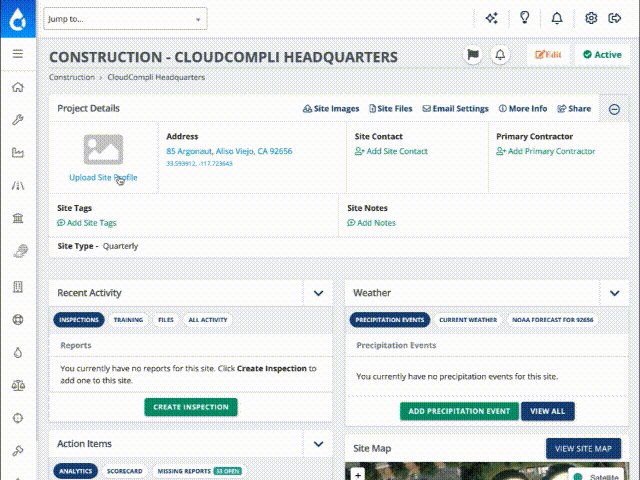
Task: Click the round bell button beside the flag
Action: (x=500, y=55)
